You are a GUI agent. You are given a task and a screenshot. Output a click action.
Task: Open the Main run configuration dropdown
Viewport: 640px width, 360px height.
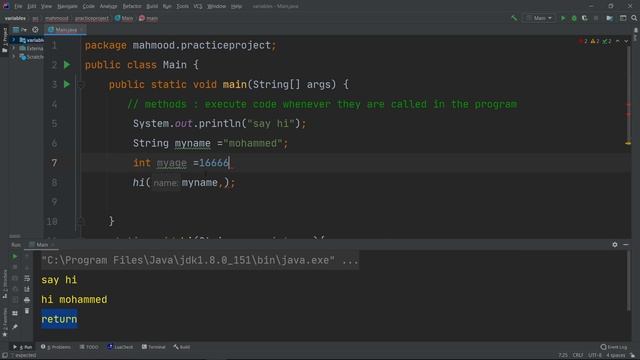(540, 18)
